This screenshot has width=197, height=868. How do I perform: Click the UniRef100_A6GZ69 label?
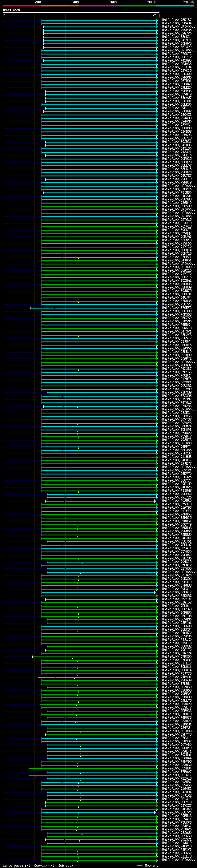pos(176,318)
